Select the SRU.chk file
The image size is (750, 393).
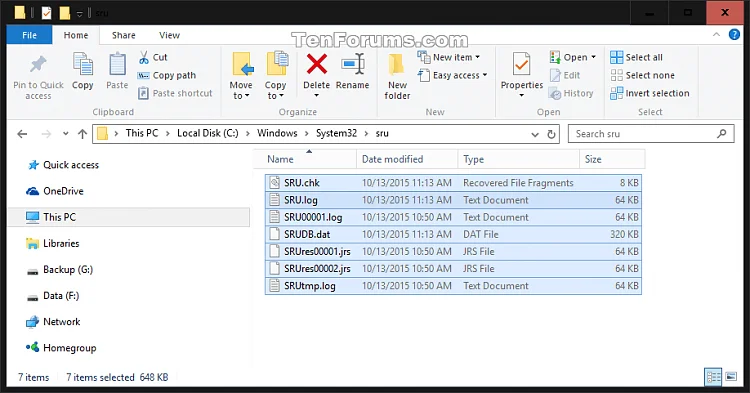[x=453, y=183]
